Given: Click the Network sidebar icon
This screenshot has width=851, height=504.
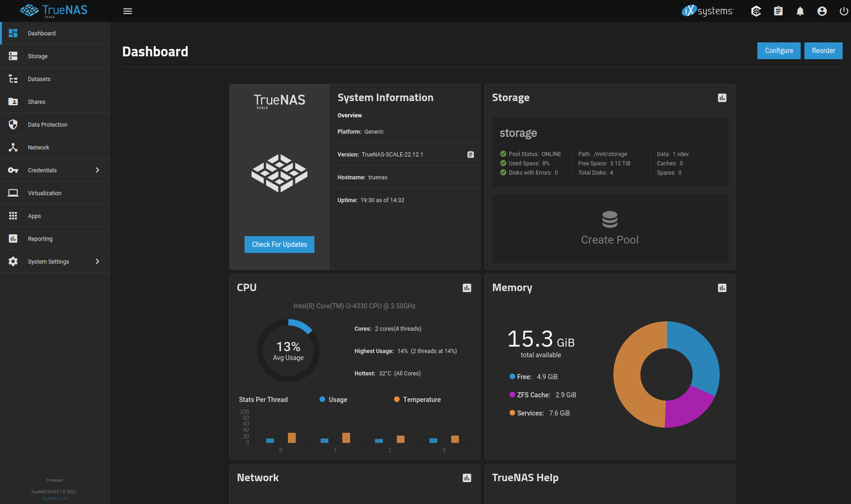Looking at the screenshot, I should (13, 147).
